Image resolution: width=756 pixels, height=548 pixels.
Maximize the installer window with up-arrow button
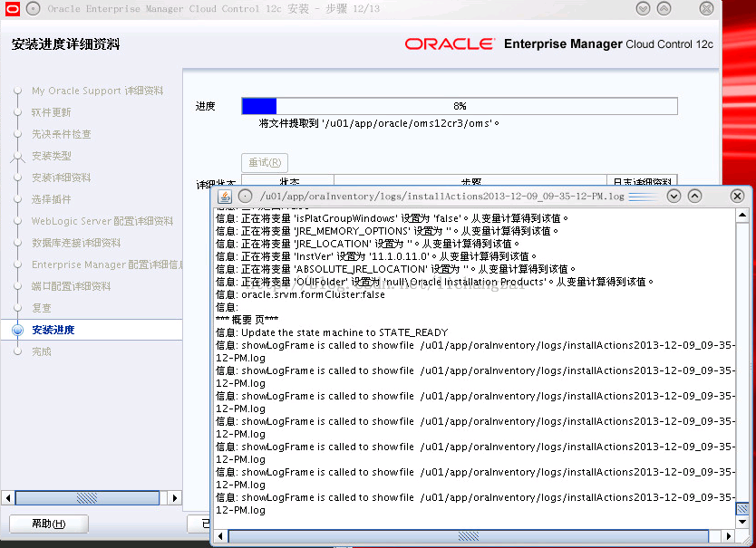coord(664,9)
